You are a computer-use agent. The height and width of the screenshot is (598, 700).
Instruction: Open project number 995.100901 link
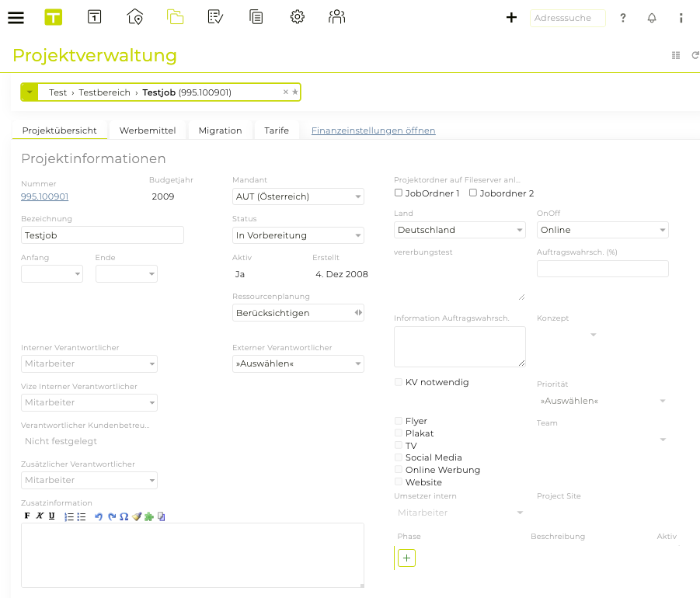(x=44, y=196)
